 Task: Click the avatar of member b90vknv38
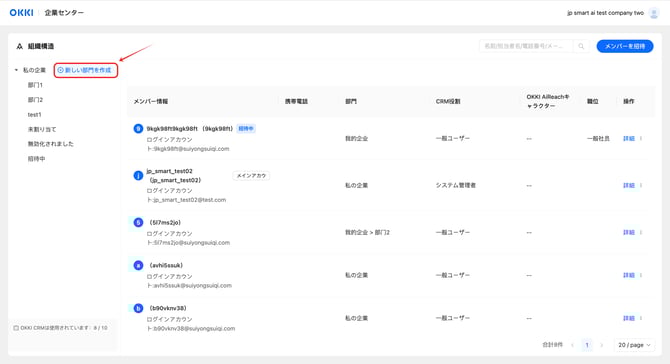click(138, 308)
